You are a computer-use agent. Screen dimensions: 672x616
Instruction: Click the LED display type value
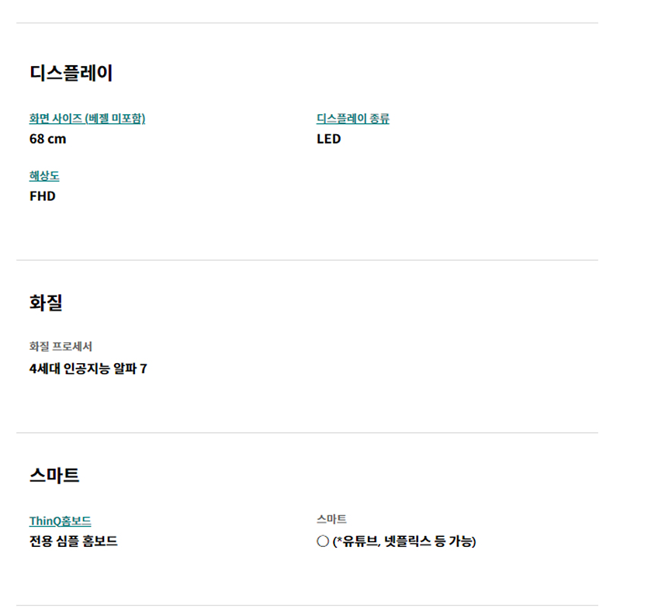pyautogui.click(x=329, y=139)
